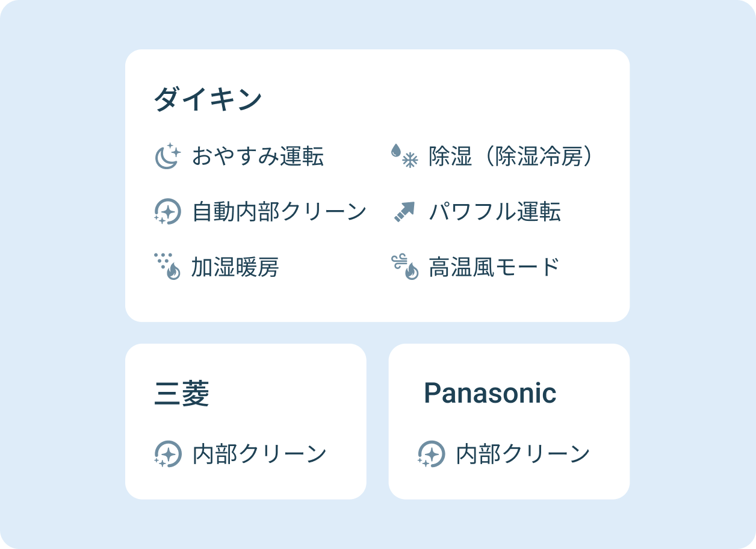Image resolution: width=756 pixels, height=549 pixels.
Task: Select the 除湿（除湿冷房） label
Action: point(511,157)
